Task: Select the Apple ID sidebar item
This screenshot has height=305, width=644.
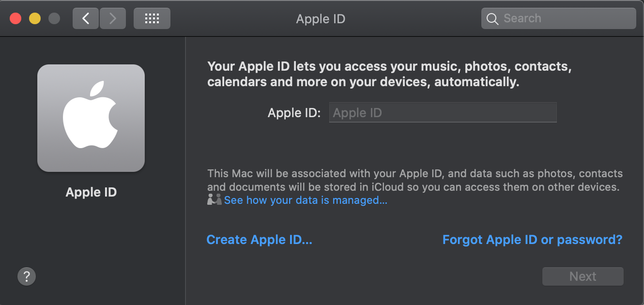Action: click(x=91, y=136)
